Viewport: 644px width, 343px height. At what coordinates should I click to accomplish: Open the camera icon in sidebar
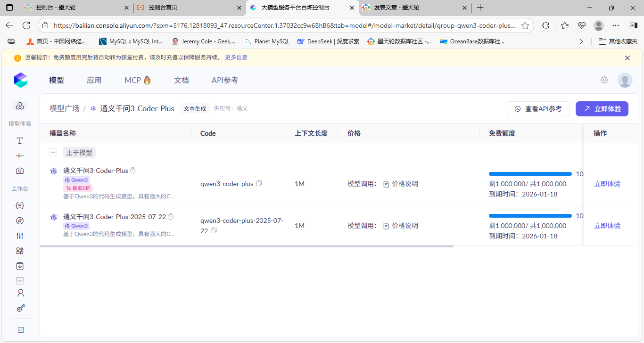[x=20, y=171]
